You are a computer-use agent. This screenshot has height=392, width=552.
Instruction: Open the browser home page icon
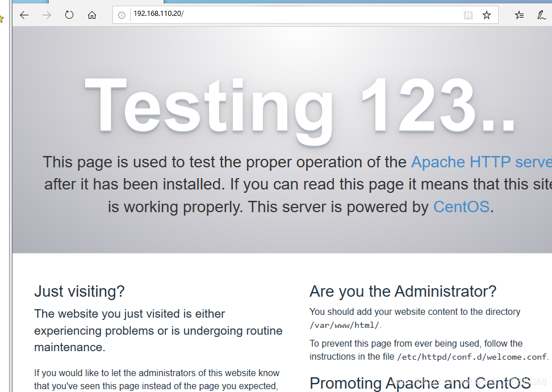[92, 15]
